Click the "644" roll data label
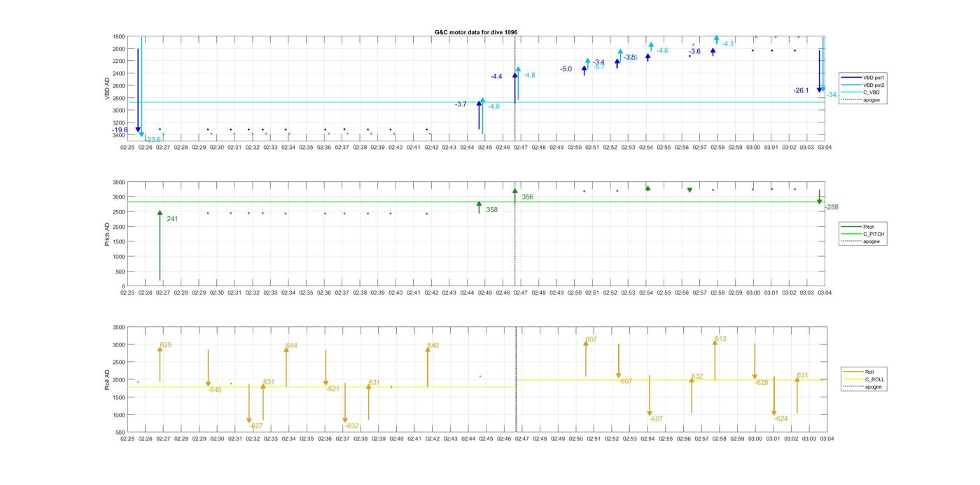Image resolution: width=980 pixels, height=485 pixels. (x=292, y=346)
